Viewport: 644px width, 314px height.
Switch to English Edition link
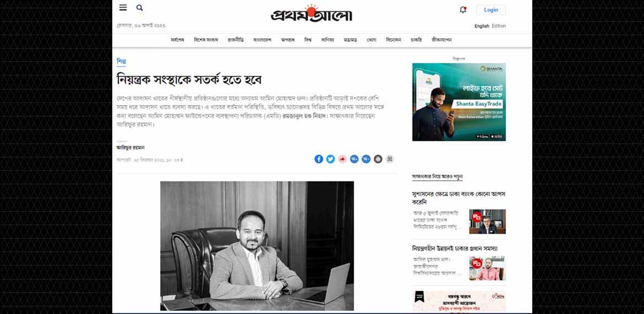coord(490,26)
